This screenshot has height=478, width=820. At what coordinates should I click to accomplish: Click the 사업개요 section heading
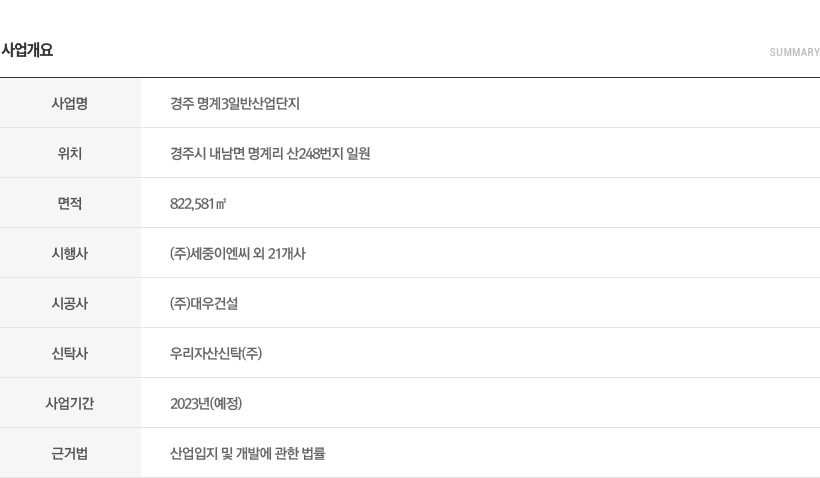[27, 50]
